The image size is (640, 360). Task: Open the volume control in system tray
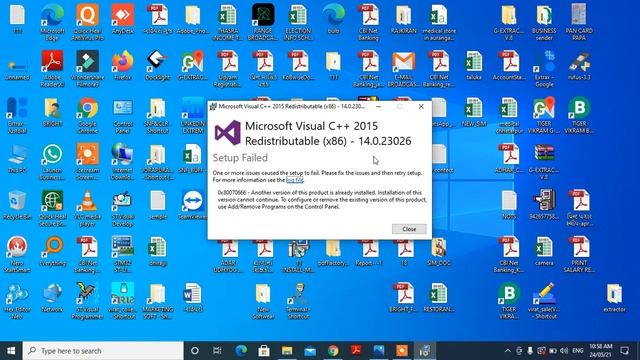tap(564, 351)
